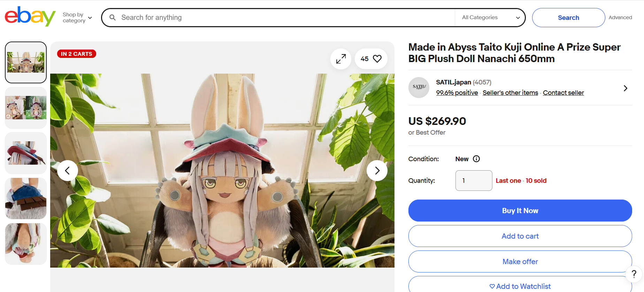
Task: Open the help question mark button
Action: tap(634, 274)
